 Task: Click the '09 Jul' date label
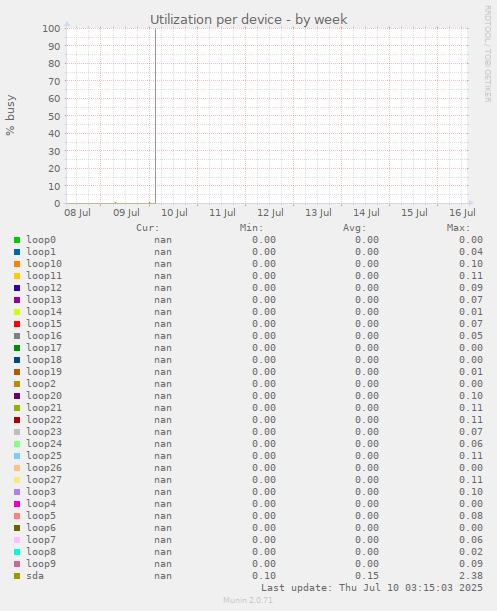pyautogui.click(x=126, y=213)
